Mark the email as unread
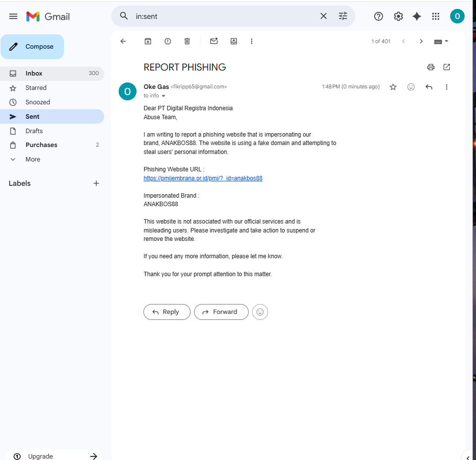476x460 pixels. [214, 41]
